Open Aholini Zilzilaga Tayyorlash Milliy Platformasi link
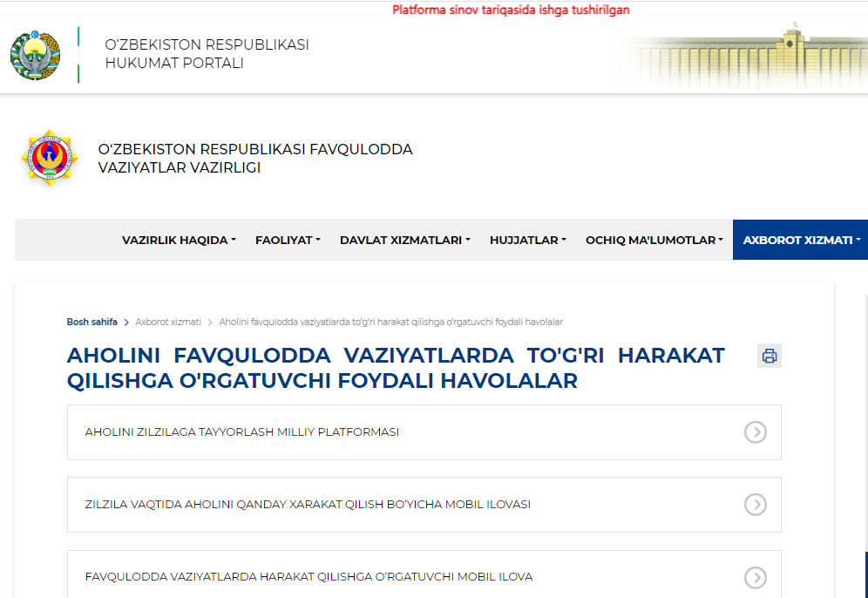The width and height of the screenshot is (868, 598). tap(242, 432)
